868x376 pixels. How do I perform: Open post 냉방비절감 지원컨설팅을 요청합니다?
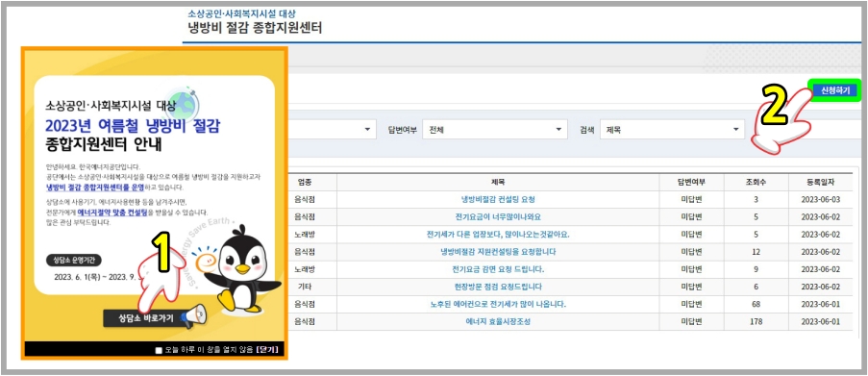[498, 252]
